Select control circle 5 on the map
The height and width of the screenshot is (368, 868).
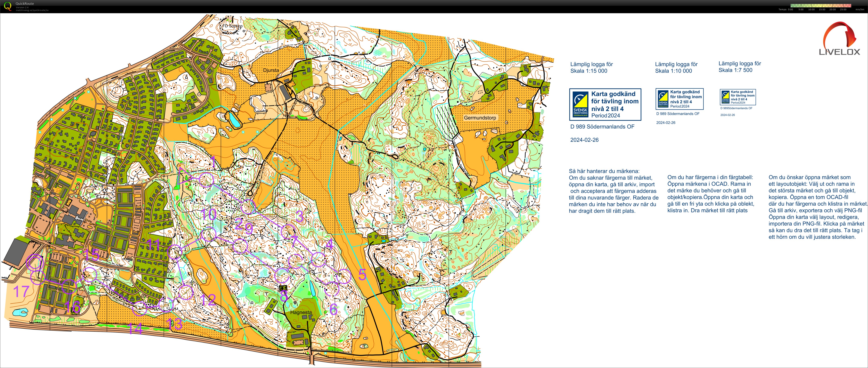pos(344,277)
